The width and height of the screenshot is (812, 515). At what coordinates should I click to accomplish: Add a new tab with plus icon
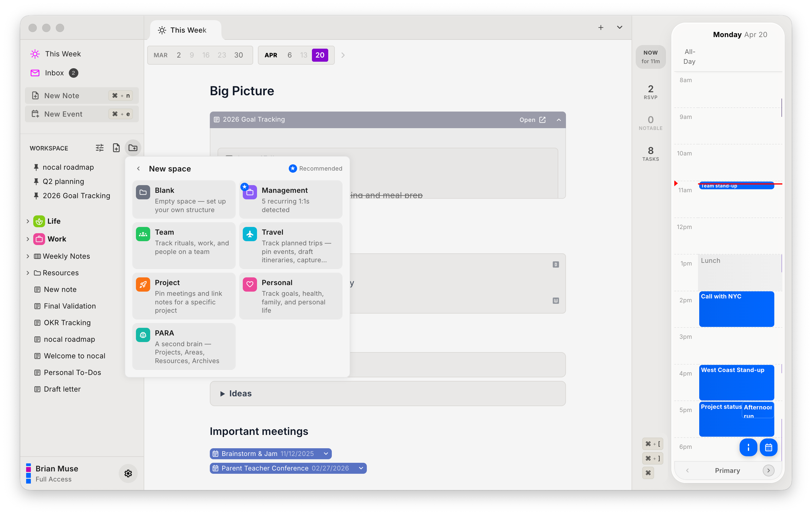(x=601, y=28)
